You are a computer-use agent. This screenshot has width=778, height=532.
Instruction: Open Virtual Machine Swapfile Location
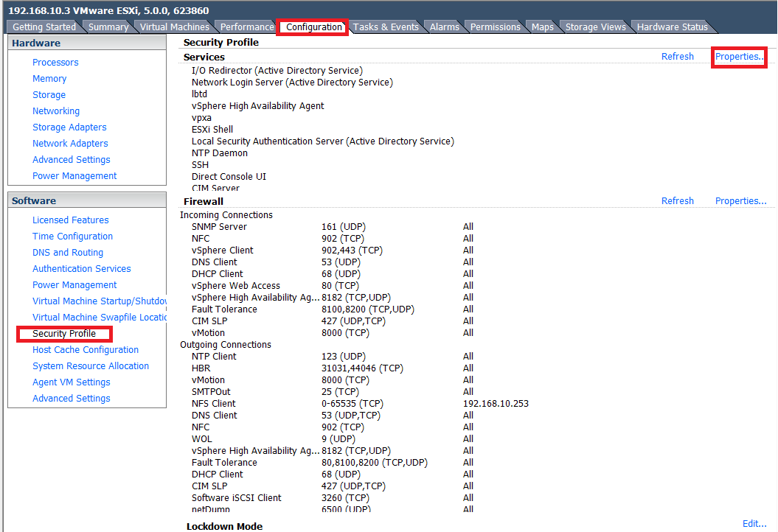(100, 318)
